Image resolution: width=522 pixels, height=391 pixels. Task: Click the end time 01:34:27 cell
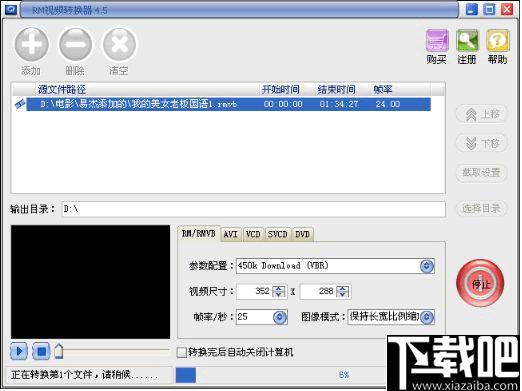point(339,104)
